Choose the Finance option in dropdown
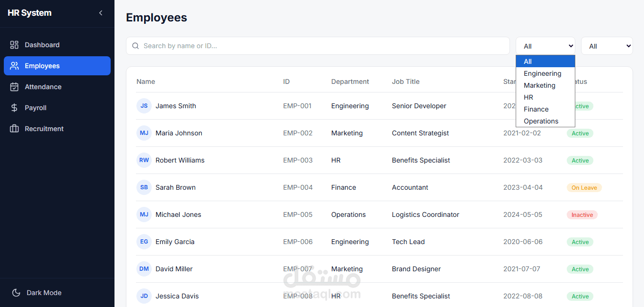The image size is (644, 307). click(x=536, y=109)
